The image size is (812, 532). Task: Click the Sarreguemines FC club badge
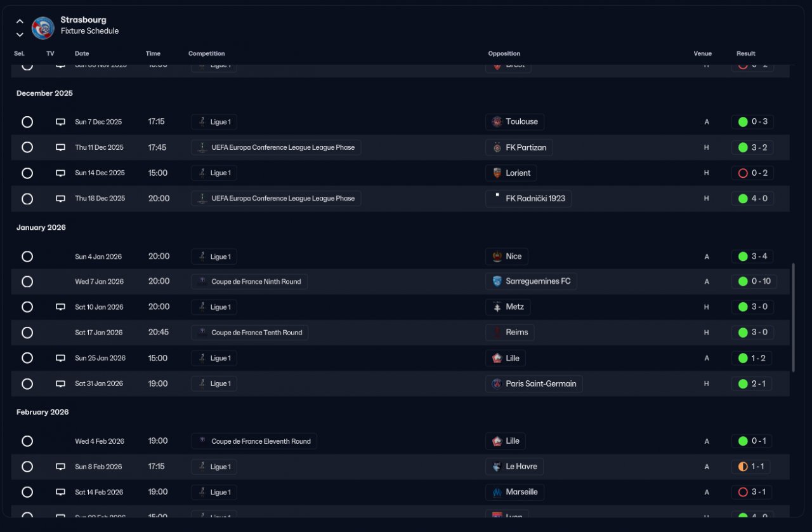pos(497,281)
